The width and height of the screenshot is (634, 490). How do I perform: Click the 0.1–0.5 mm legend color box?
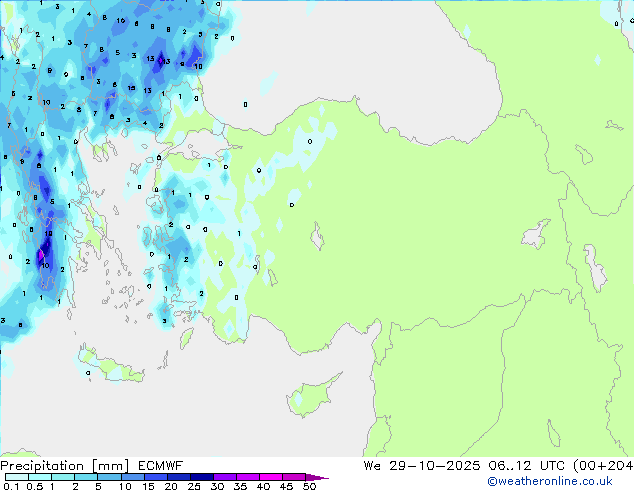[x=17, y=477]
